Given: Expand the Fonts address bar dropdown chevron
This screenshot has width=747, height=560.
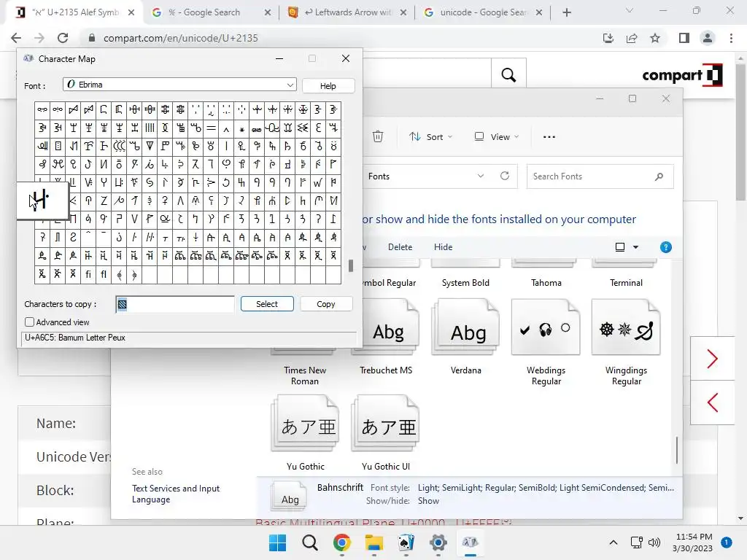Looking at the screenshot, I should tap(480, 176).
